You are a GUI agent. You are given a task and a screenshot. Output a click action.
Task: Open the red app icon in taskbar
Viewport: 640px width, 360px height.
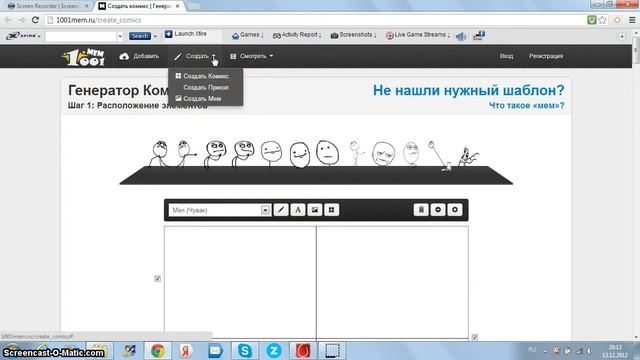[303, 351]
